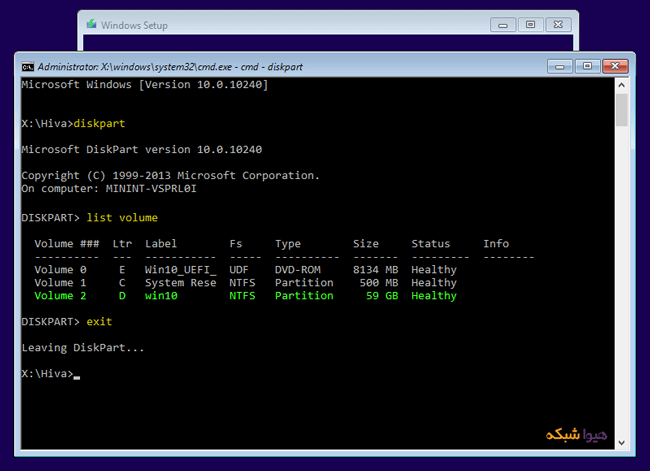Click the 'Leaving DiskPart...' line
This screenshot has width=650, height=471.
[x=83, y=348]
